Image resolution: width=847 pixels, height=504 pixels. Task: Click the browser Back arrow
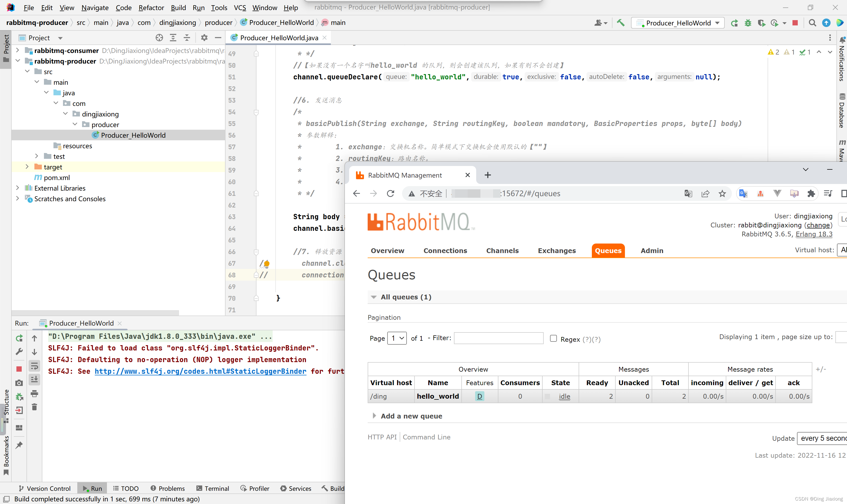356,193
